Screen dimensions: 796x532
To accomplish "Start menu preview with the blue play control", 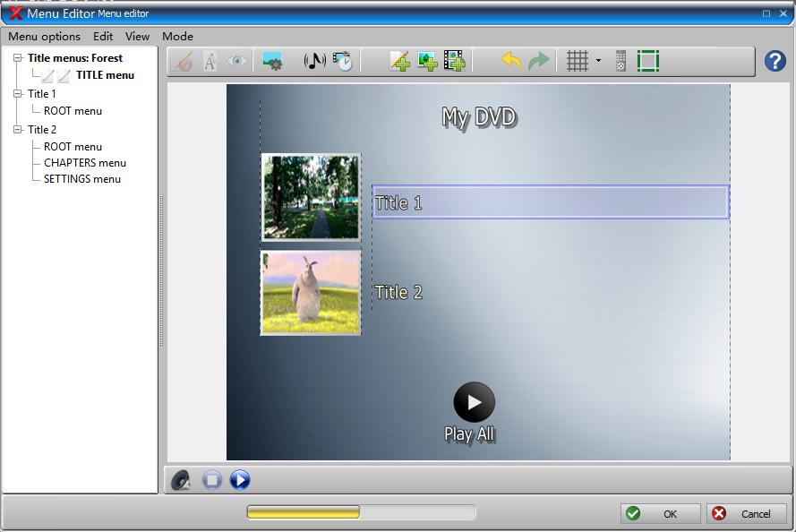I will (x=238, y=480).
